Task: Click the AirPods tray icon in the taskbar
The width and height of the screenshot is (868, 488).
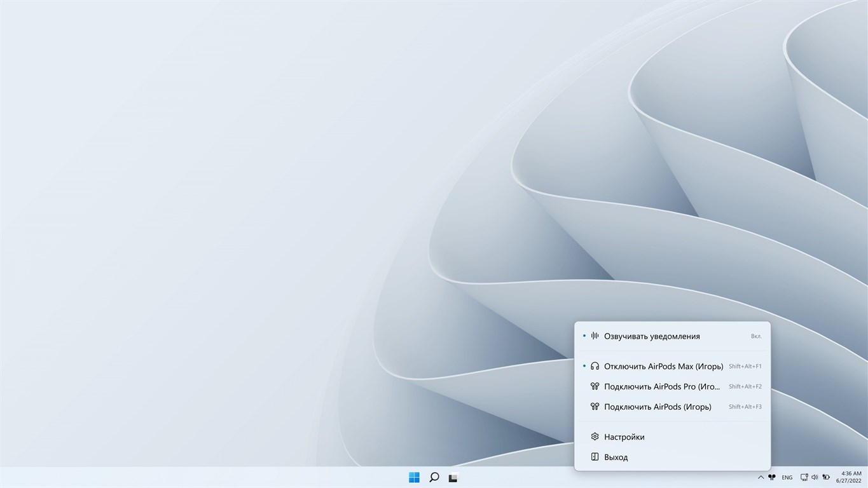Action: tap(772, 477)
